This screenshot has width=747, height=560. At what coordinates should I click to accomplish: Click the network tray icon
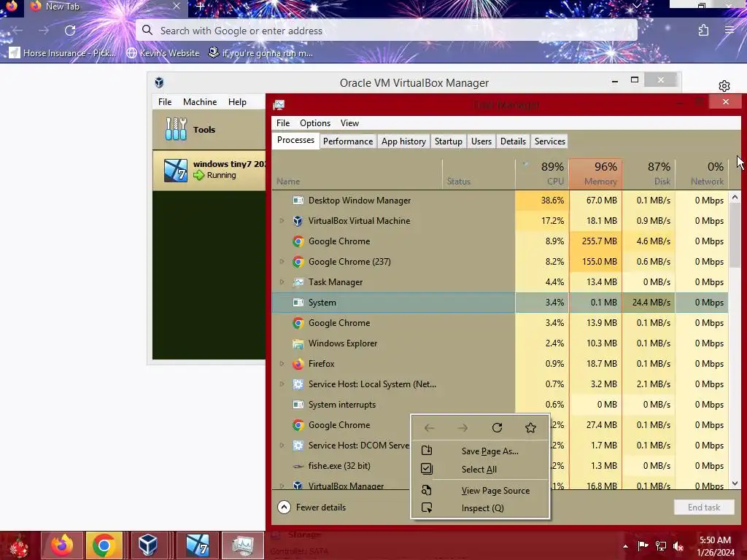click(x=661, y=546)
